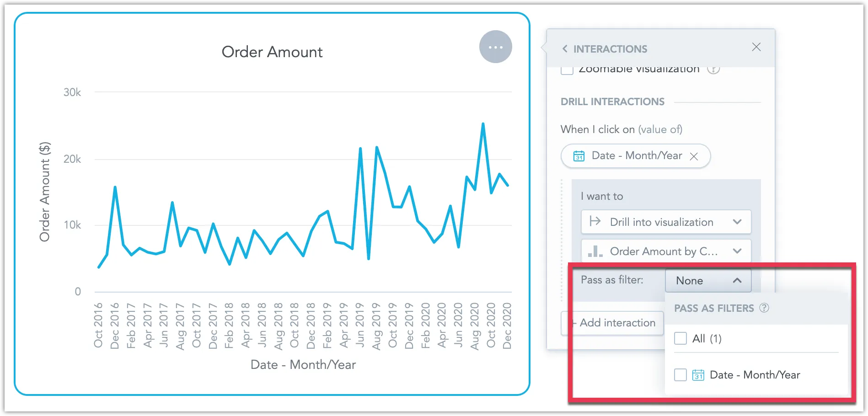Click the peak point on the Order Amount line
This screenshot has width=868, height=416.
(x=483, y=123)
